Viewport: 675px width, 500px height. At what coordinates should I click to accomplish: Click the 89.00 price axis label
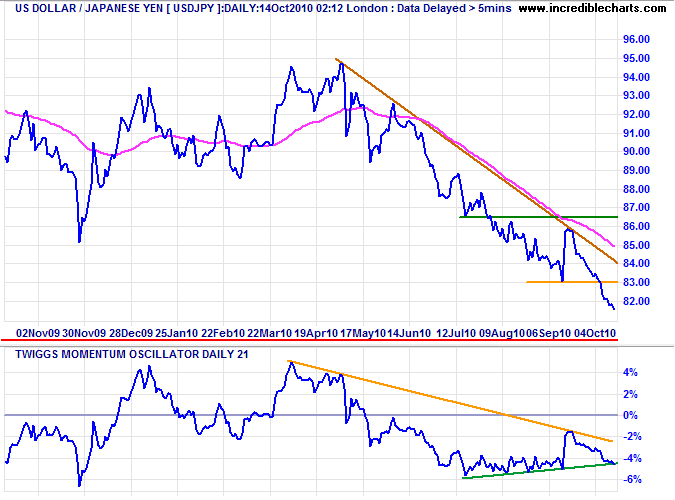(x=636, y=170)
